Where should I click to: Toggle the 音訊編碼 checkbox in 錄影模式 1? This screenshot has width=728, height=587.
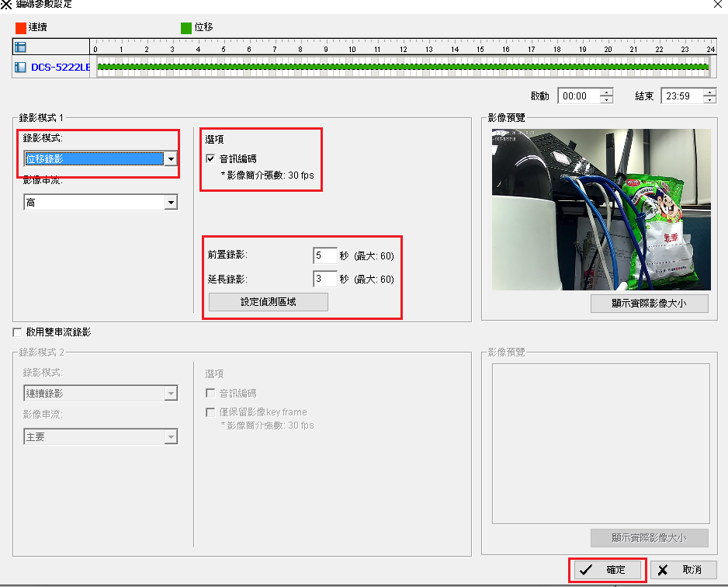210,158
